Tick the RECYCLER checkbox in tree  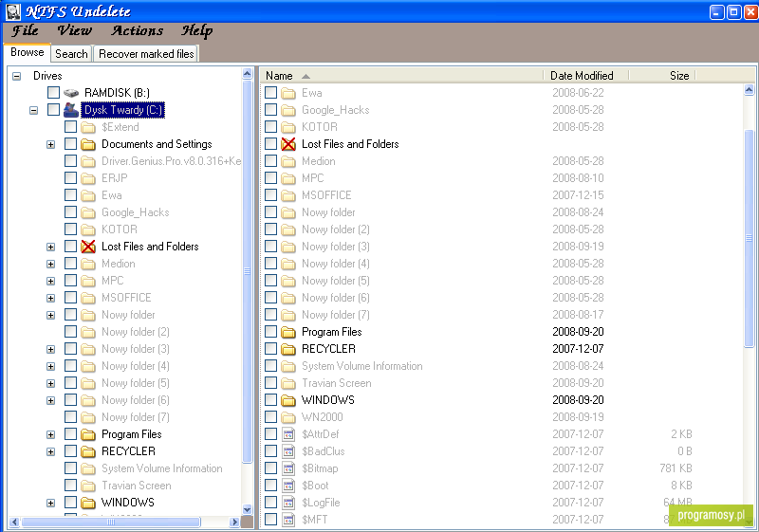[70, 451]
